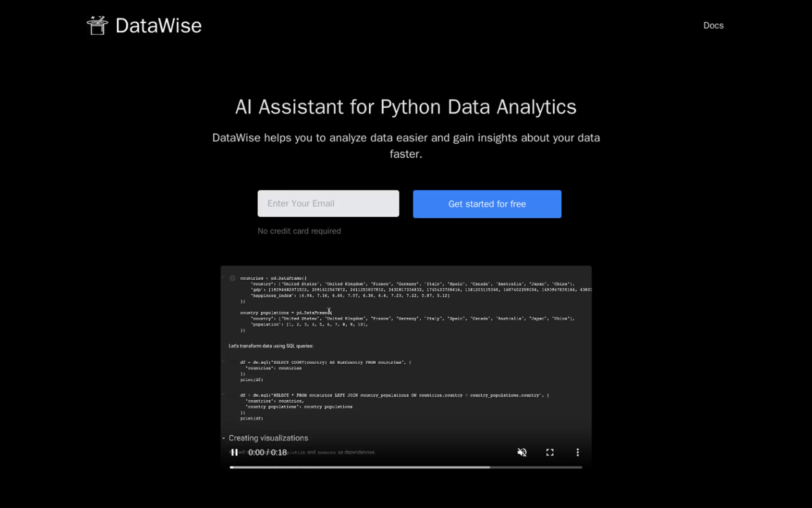Click "Let's transform data using SQL queries:" text
812x508 pixels.
(271, 346)
